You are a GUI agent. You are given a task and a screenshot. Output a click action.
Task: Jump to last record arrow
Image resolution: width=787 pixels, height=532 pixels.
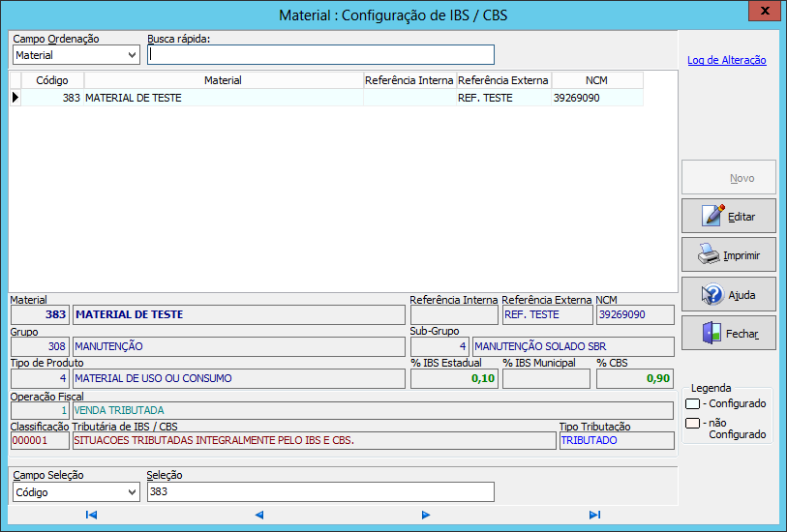[594, 515]
